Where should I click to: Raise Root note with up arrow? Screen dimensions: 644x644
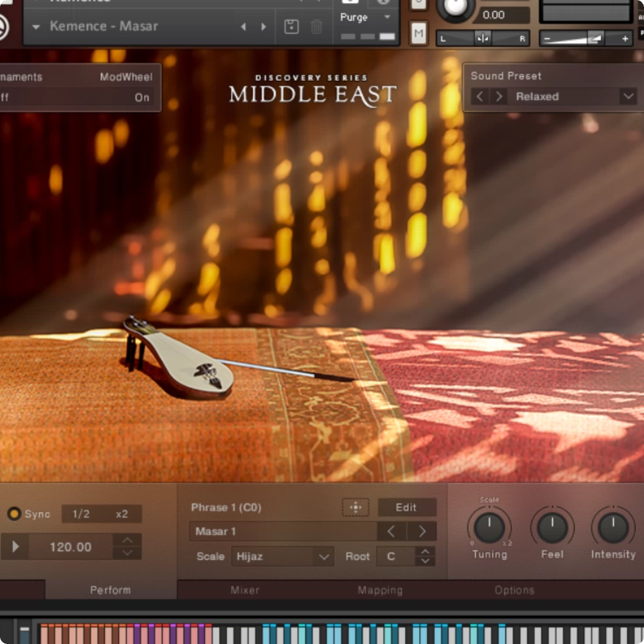coord(426,552)
